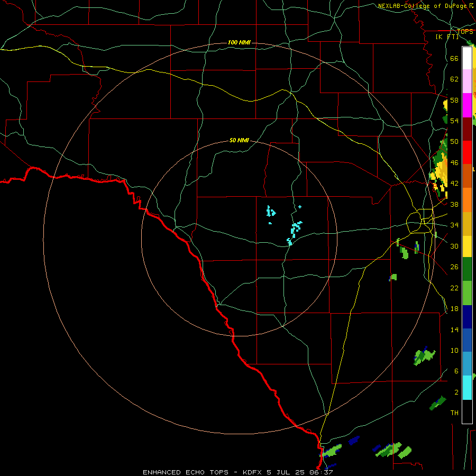
Task: Click the orange 38-42 kft legend swatch
Action: click(467, 200)
